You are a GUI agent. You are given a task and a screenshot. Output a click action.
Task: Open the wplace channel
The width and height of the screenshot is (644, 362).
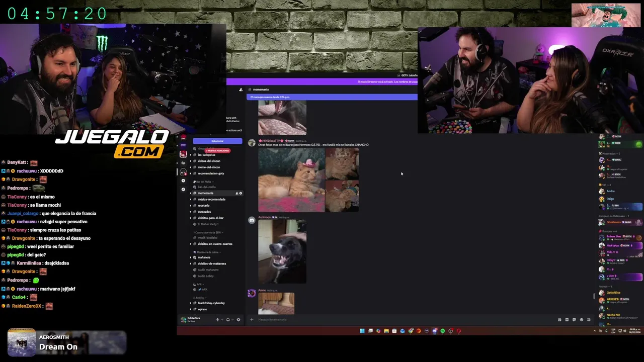(202, 309)
